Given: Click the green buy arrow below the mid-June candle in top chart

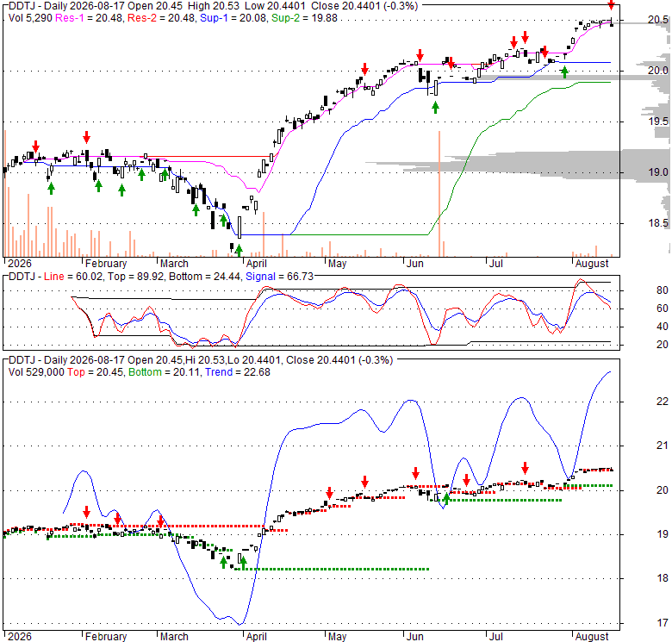Looking at the screenshot, I should point(435,107).
